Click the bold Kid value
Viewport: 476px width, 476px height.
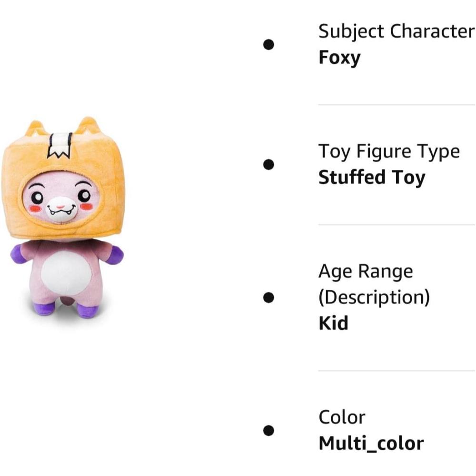point(333,323)
